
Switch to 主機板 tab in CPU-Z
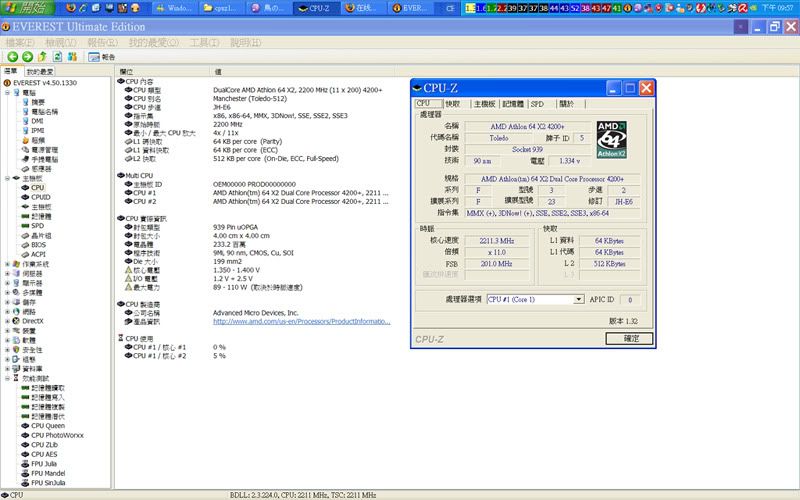point(484,103)
